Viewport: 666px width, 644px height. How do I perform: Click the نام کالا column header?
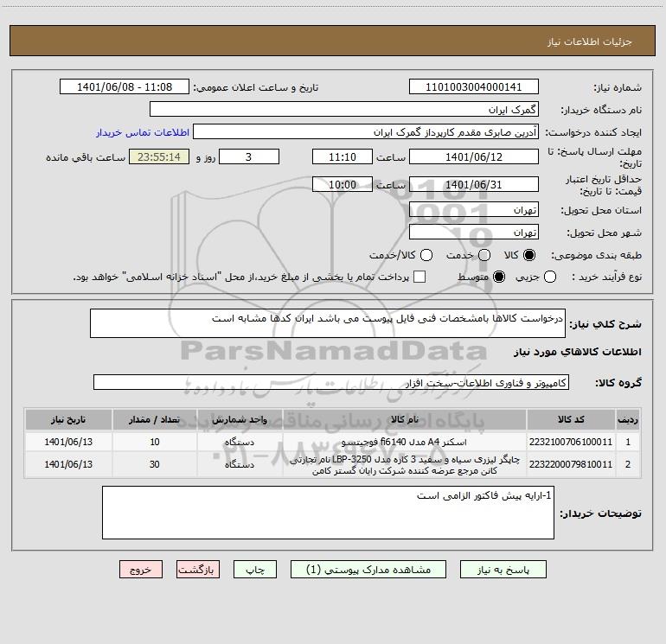click(405, 419)
